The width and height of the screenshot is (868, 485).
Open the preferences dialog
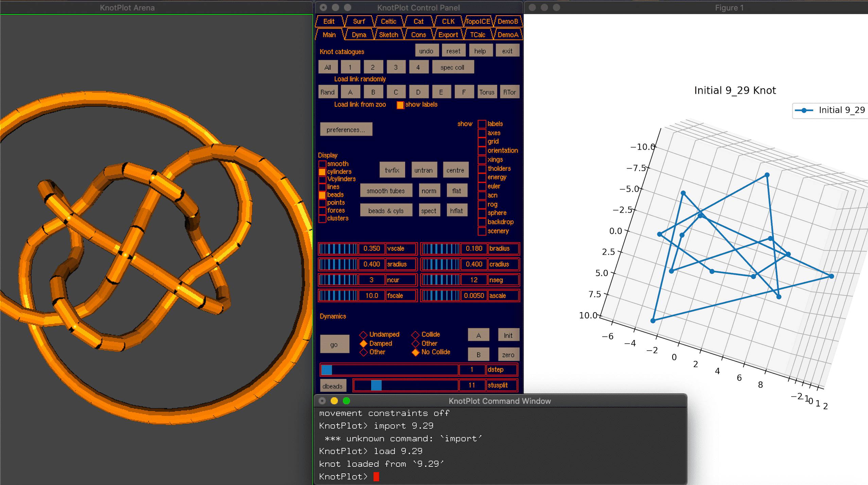point(346,129)
